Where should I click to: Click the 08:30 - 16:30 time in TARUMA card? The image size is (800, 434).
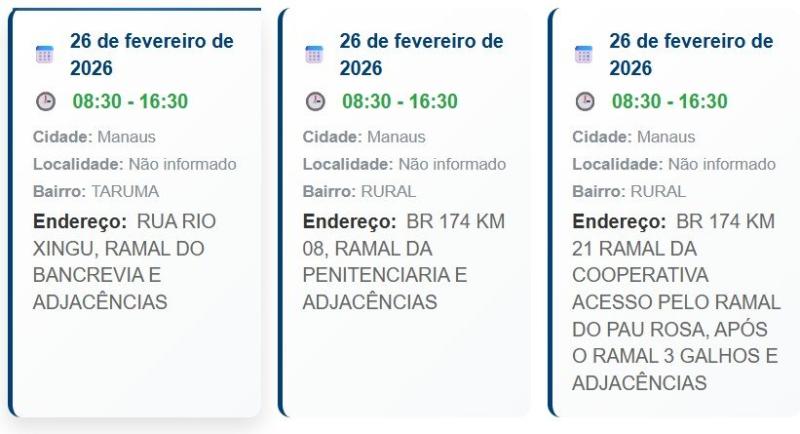130,101
